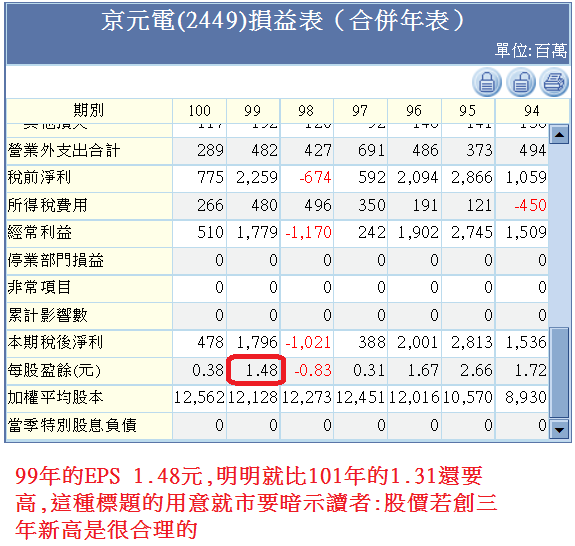Click the EPS value 0.38
This screenshot has height=546, width=575.
(x=208, y=370)
